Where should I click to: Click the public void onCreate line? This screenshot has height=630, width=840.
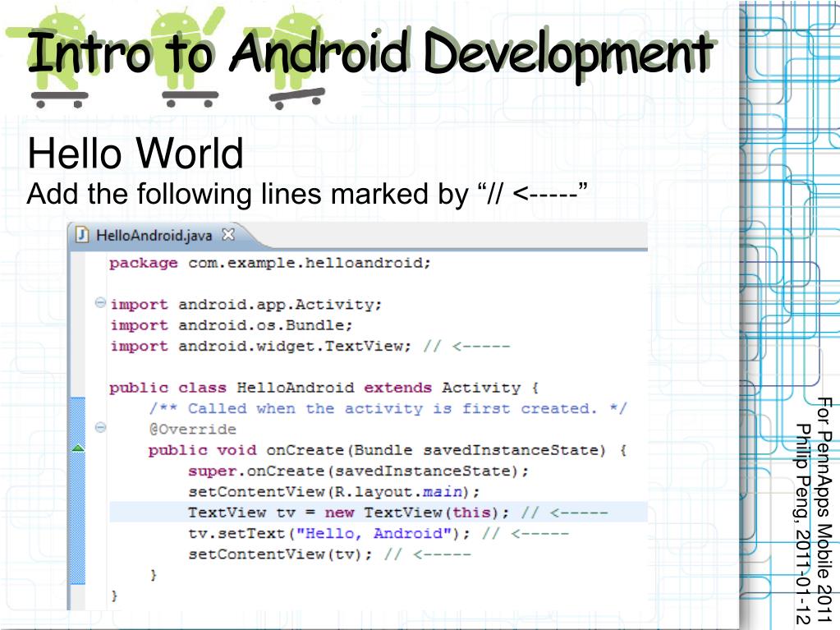[x=388, y=450]
